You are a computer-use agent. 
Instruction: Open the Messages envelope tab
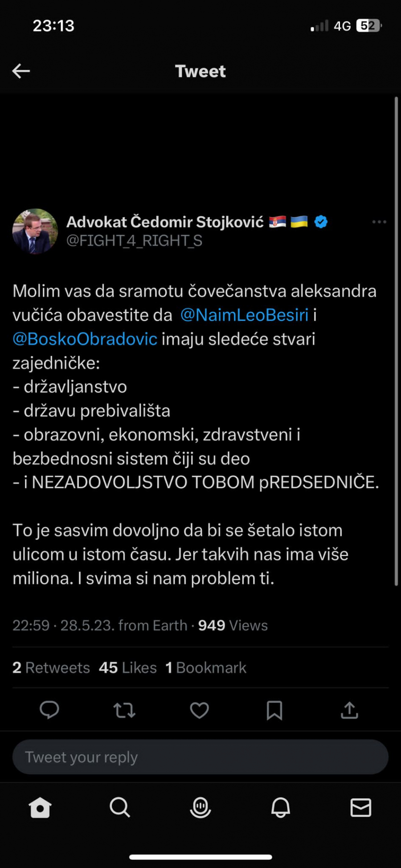[x=360, y=807]
